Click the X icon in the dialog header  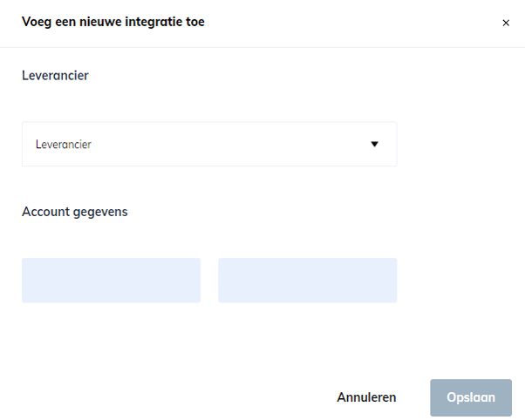506,24
